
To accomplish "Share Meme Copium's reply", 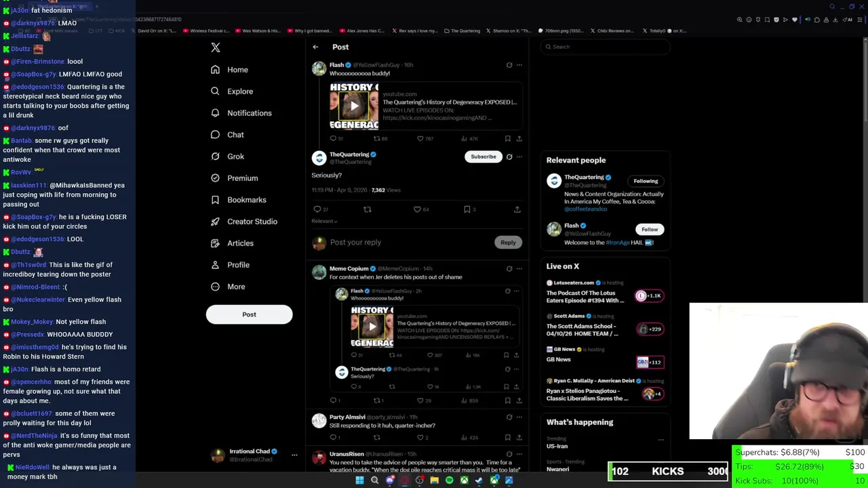I will pyautogui.click(x=519, y=401).
